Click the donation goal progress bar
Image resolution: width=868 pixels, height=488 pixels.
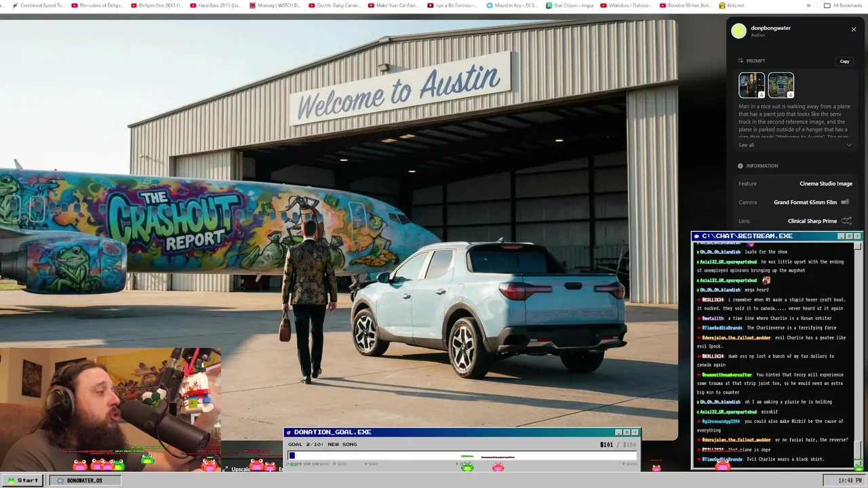tap(462, 455)
